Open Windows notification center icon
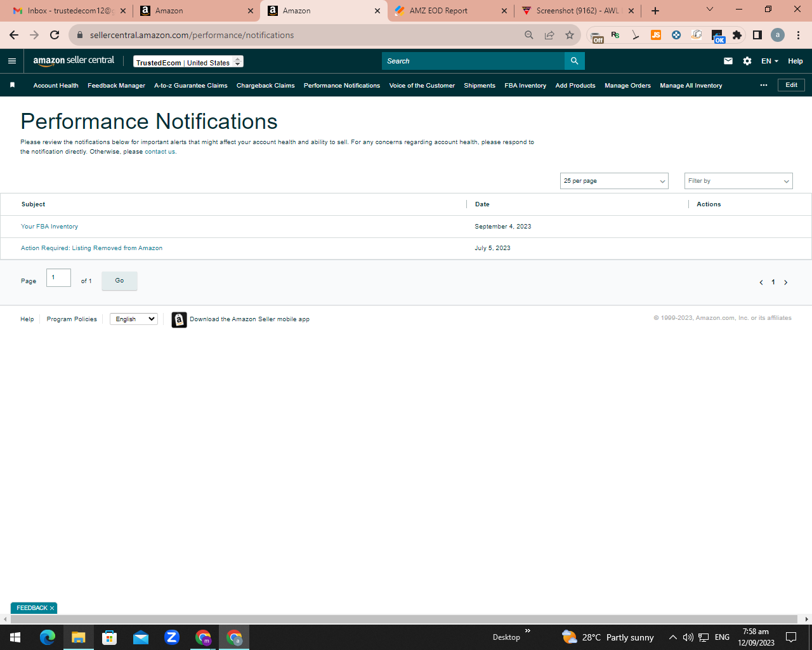The image size is (812, 650). [791, 637]
